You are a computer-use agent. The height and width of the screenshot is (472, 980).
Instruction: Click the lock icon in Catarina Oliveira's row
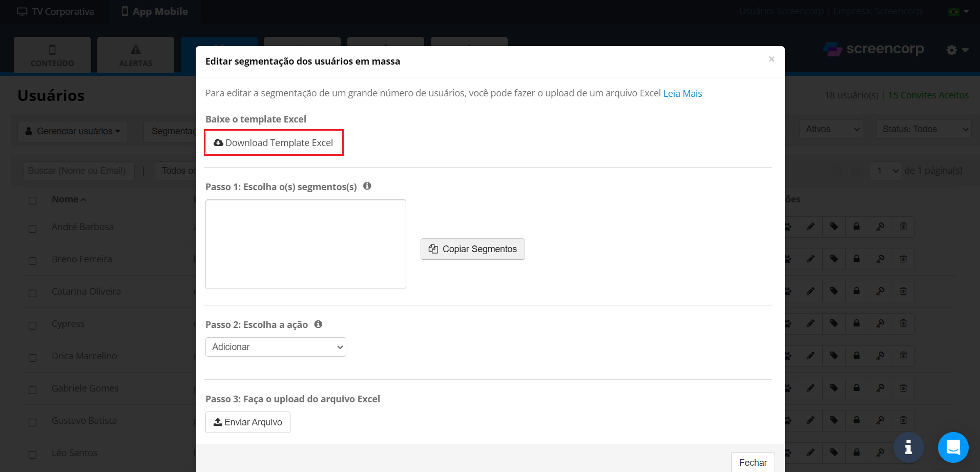point(857,291)
